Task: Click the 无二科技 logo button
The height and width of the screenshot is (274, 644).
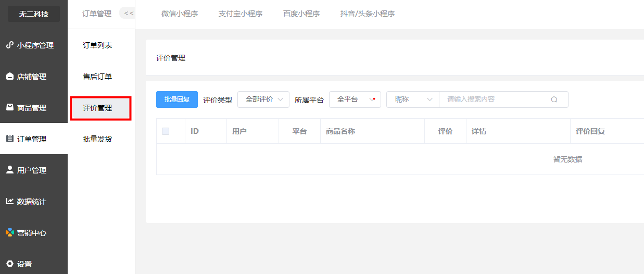Action: [x=34, y=14]
